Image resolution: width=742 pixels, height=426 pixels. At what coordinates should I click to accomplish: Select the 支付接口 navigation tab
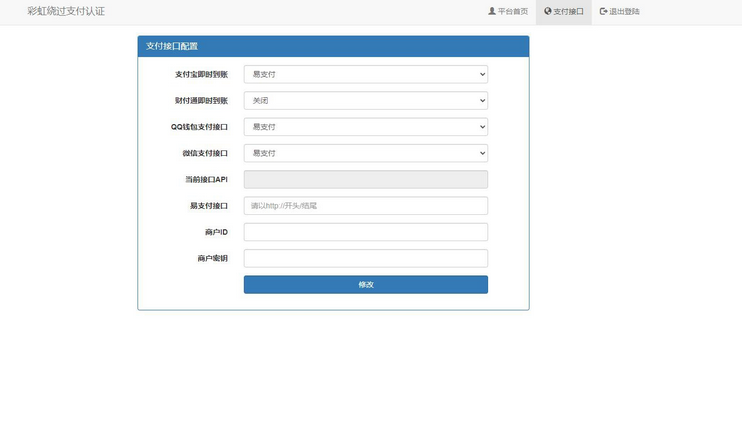(x=564, y=11)
